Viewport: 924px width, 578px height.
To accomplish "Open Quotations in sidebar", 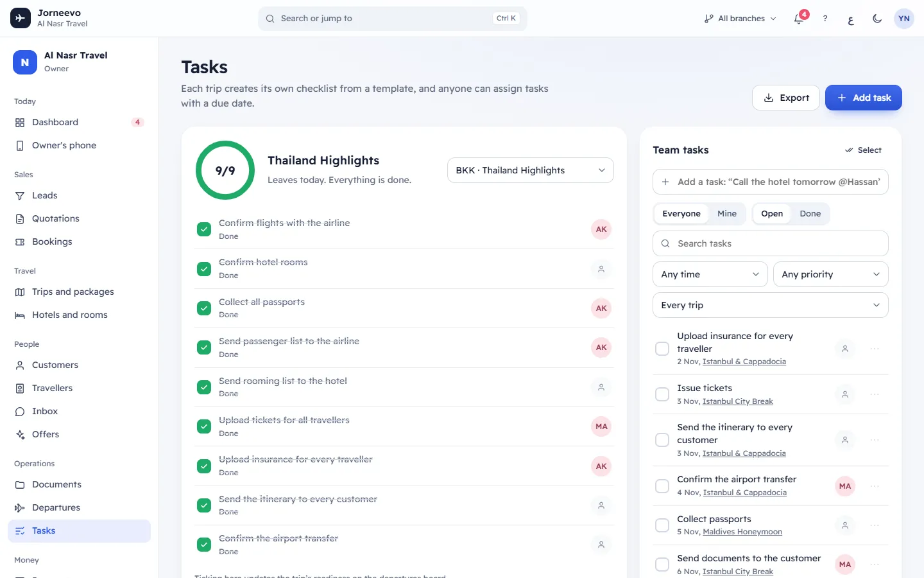I will [79, 218].
